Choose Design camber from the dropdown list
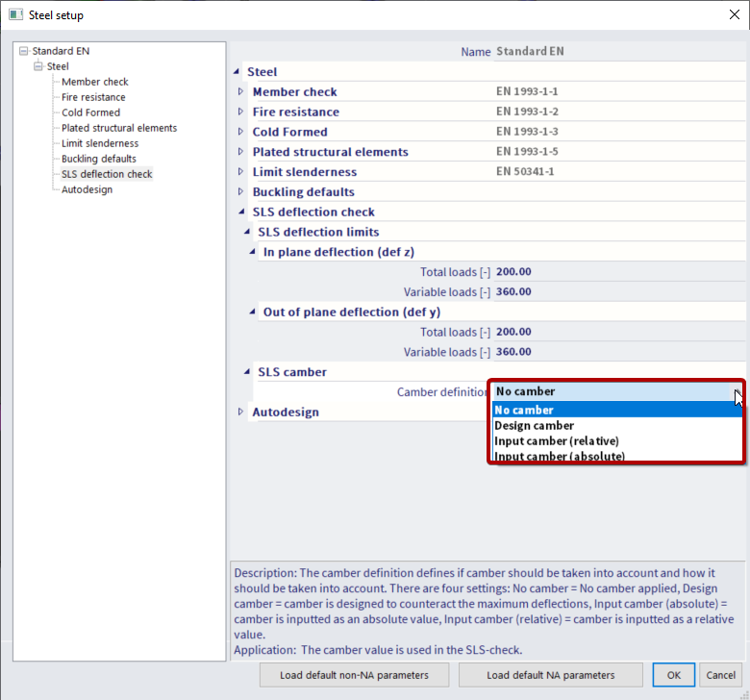750x700 pixels. pyautogui.click(x=534, y=425)
